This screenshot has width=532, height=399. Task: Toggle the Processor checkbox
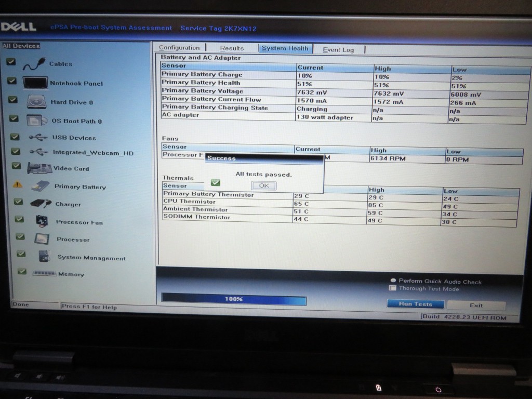pyautogui.click(x=20, y=236)
